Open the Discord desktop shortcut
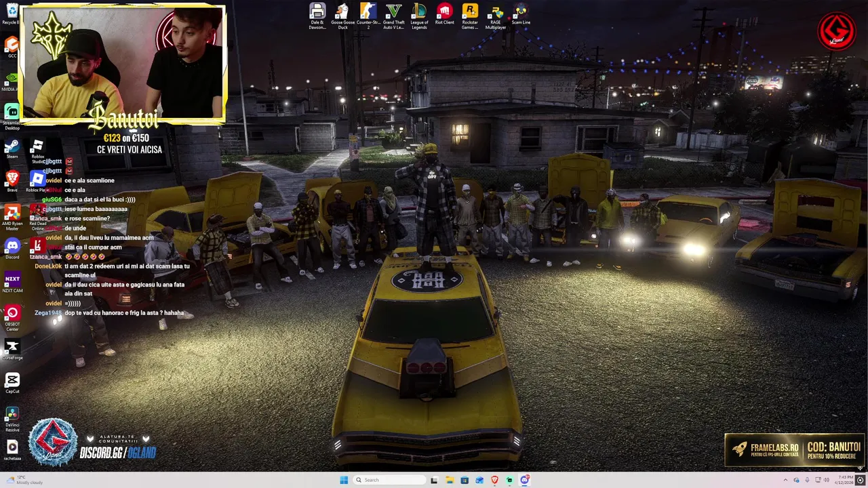Viewport: 868px width, 488px height. (x=12, y=249)
